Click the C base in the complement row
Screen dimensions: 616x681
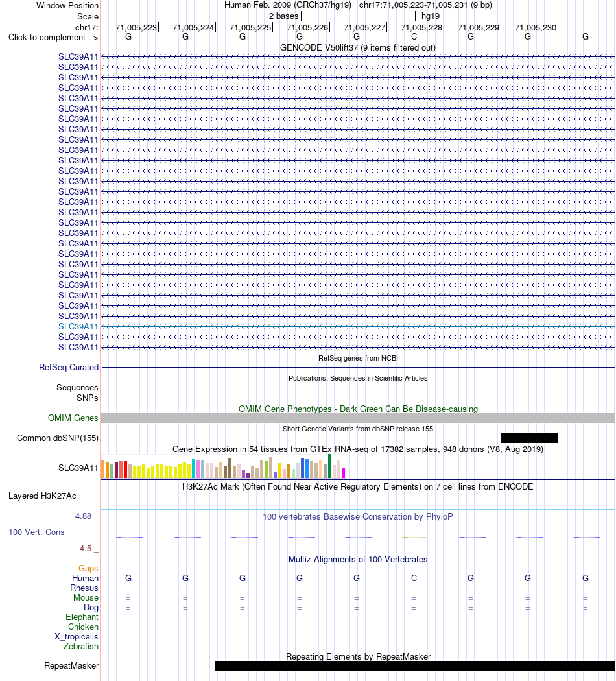[414, 37]
